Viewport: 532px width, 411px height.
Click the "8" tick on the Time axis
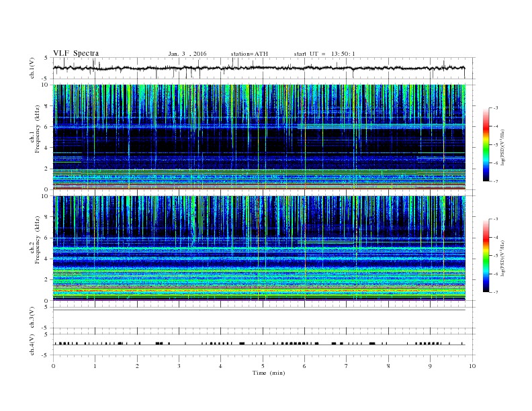click(x=388, y=366)
